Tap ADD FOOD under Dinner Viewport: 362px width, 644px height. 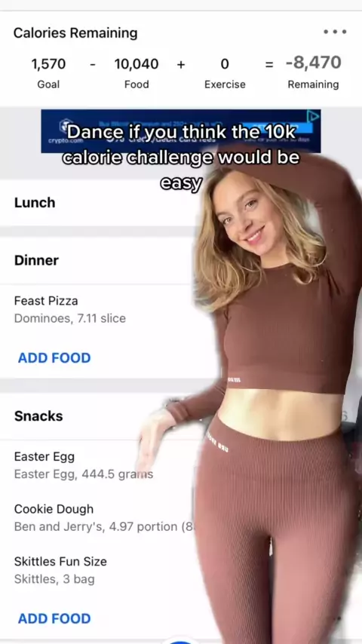coord(54,357)
